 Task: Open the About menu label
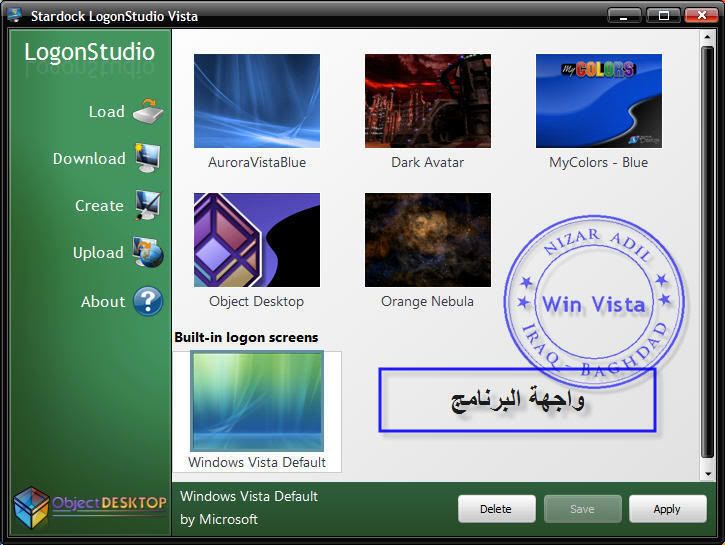(x=103, y=302)
